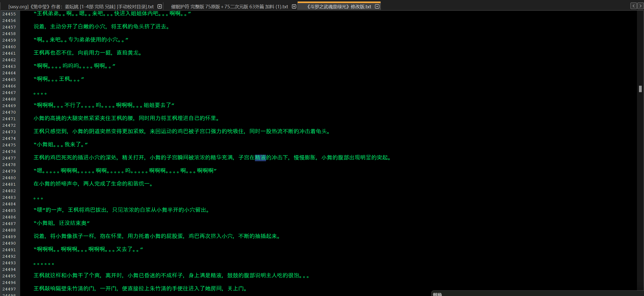Click line number 24477 in gutter
Image resolution: width=644 pixels, height=296 pixels.
point(9,158)
